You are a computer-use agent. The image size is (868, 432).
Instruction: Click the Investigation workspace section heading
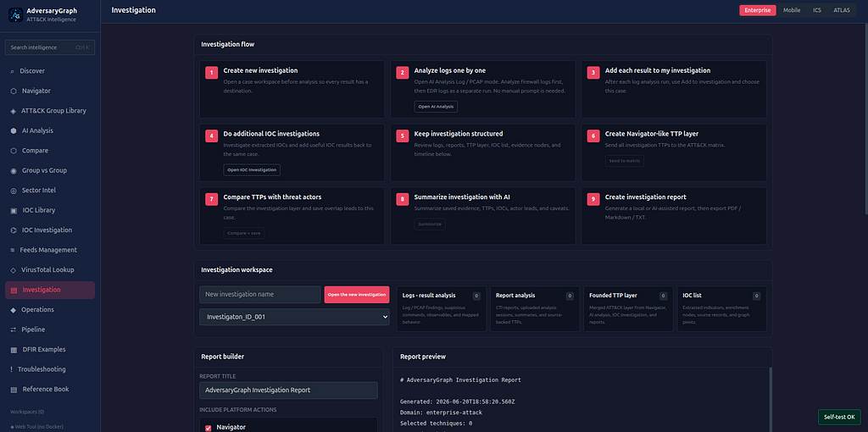[x=236, y=270]
